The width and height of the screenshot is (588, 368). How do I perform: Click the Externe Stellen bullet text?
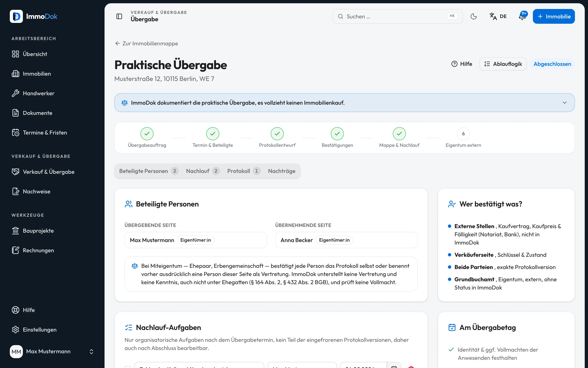pos(508,234)
